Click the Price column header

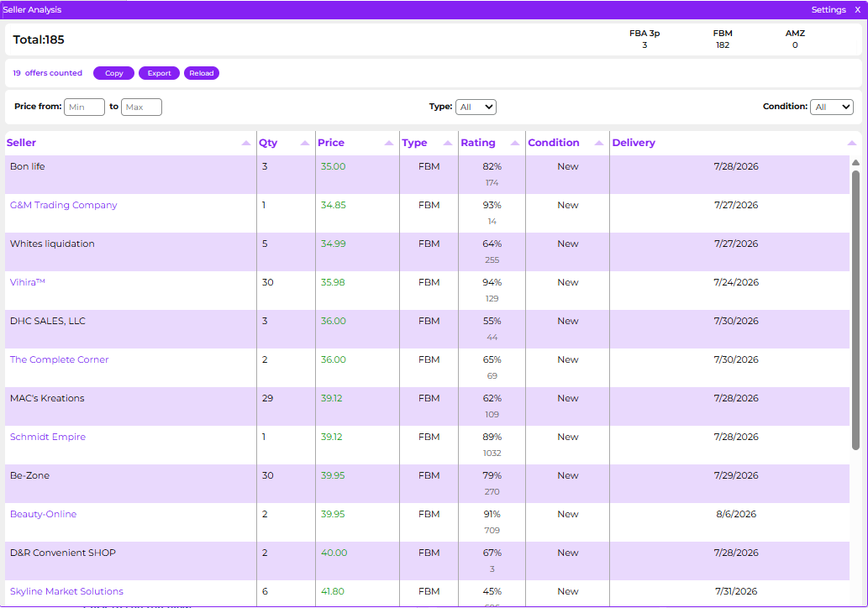331,143
